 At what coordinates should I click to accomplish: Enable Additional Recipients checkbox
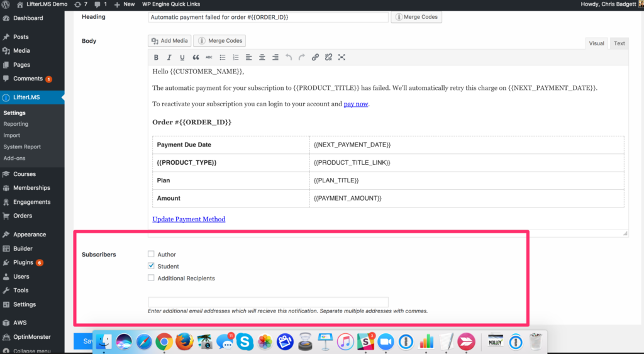151,278
